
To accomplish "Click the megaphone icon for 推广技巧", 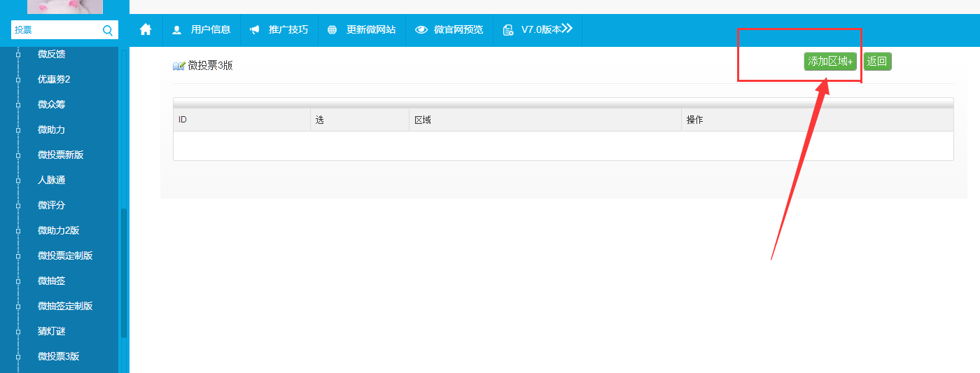I will pyautogui.click(x=255, y=30).
